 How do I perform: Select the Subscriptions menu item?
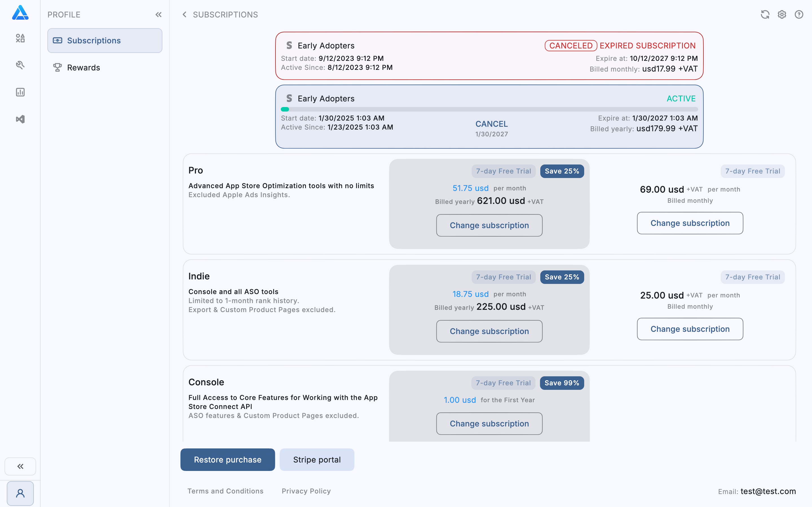pos(105,41)
